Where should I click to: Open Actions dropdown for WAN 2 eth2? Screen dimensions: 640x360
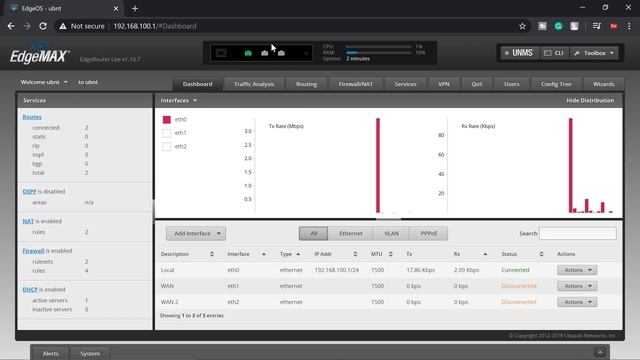coord(577,302)
